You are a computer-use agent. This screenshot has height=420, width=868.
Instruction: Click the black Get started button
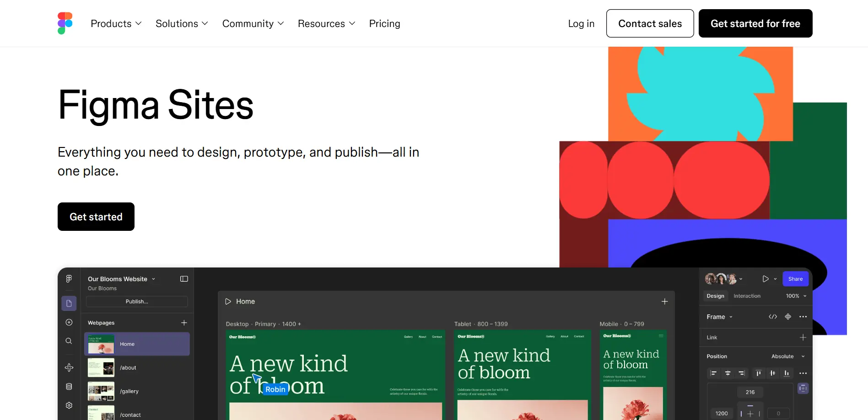(96, 217)
